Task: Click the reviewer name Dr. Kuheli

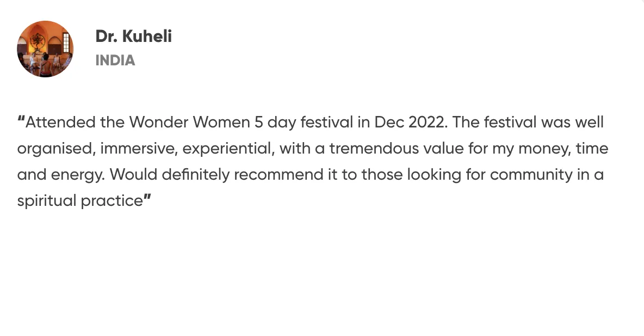Action: [133, 36]
